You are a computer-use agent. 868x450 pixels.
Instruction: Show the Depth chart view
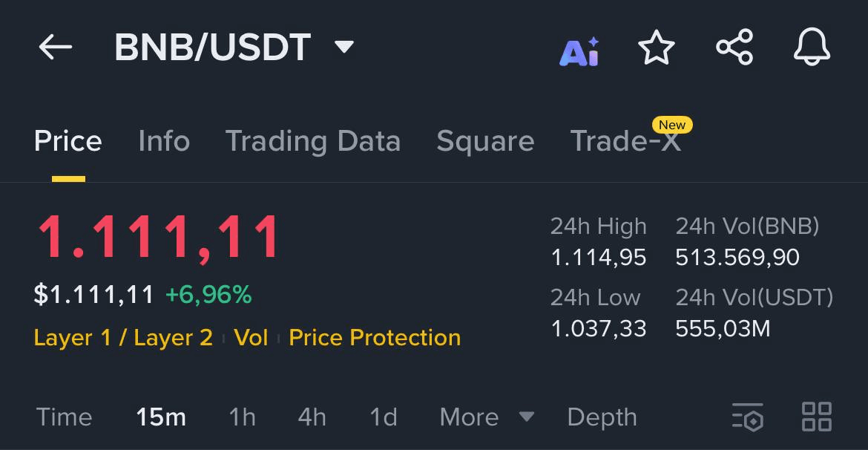tap(602, 417)
